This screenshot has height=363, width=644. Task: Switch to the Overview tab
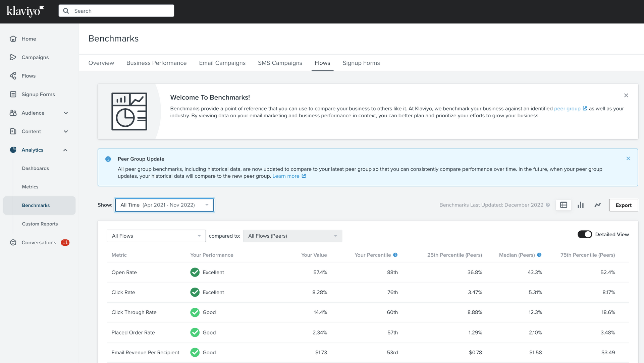click(x=101, y=63)
